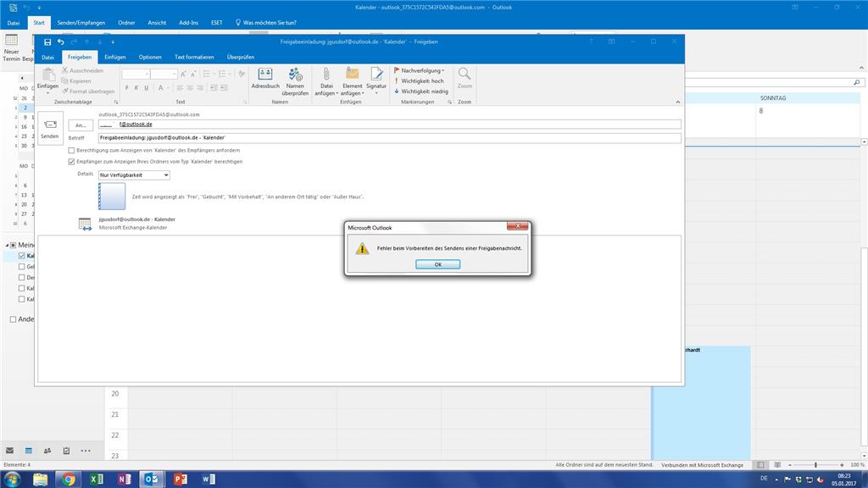Open the Signatur dropdown
The height and width of the screenshot is (488, 868).
(376, 81)
